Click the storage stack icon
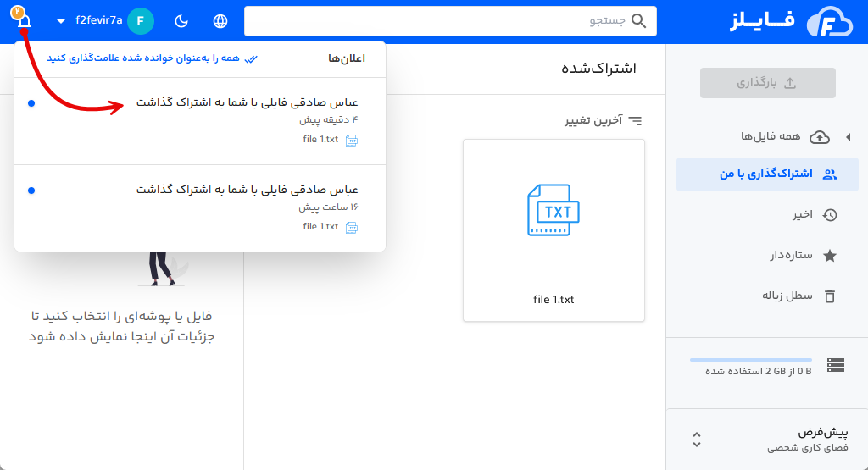This screenshot has width=868, height=470. [x=835, y=365]
